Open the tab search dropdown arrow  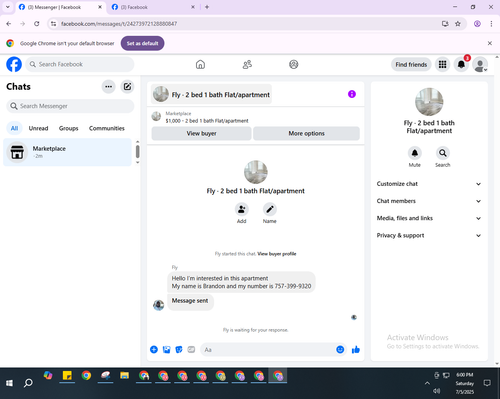point(8,7)
